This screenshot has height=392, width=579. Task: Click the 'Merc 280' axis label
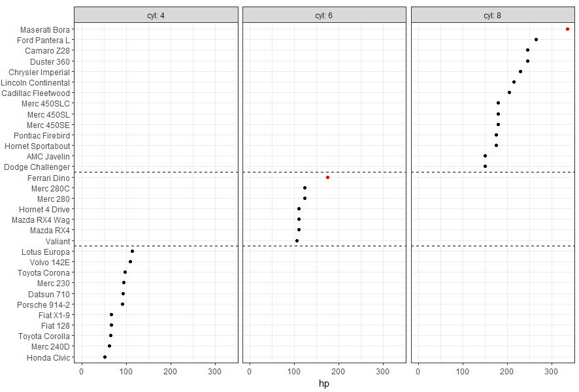(x=53, y=199)
